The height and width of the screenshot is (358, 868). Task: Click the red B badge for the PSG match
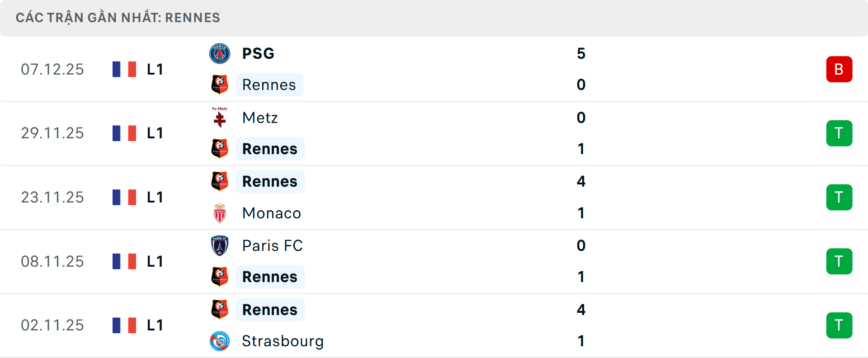[x=839, y=69]
